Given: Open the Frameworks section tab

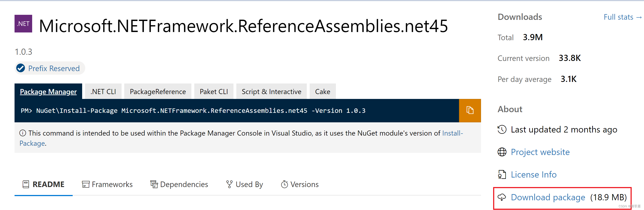Looking at the screenshot, I should click(107, 184).
